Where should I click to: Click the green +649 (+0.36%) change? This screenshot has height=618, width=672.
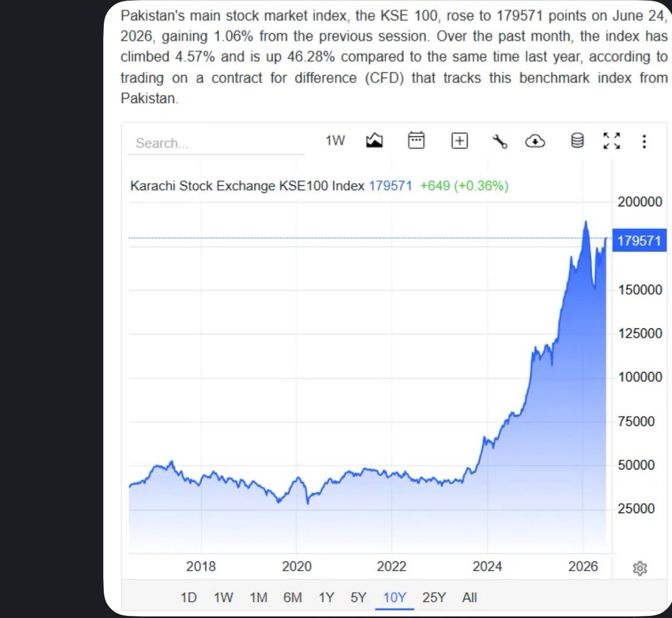[x=464, y=186]
